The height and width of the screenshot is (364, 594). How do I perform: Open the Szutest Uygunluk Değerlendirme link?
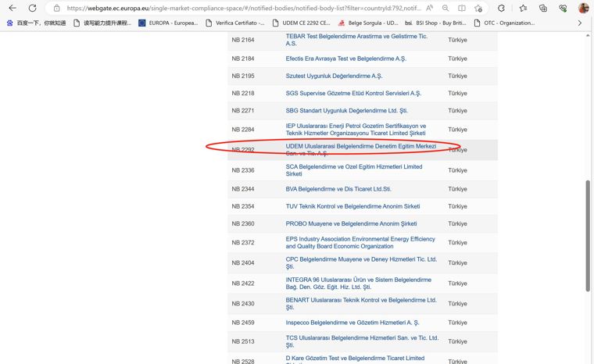335,76
